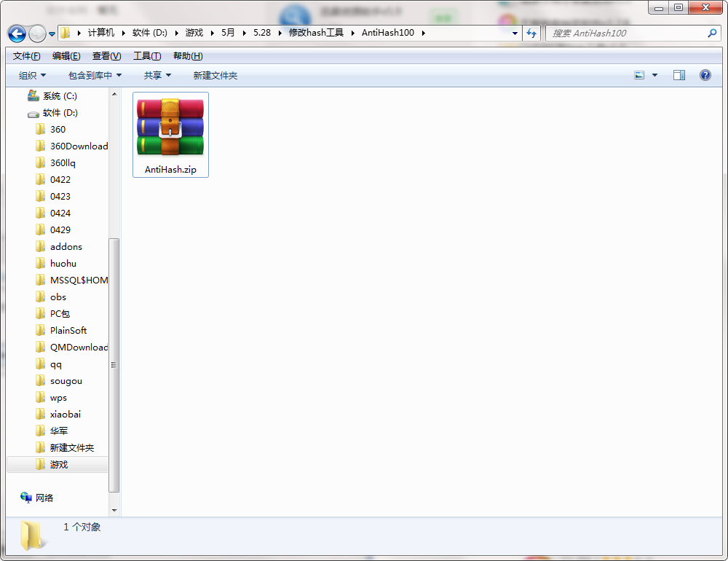
Task: Minimize the Explorer window
Action: coord(658,8)
